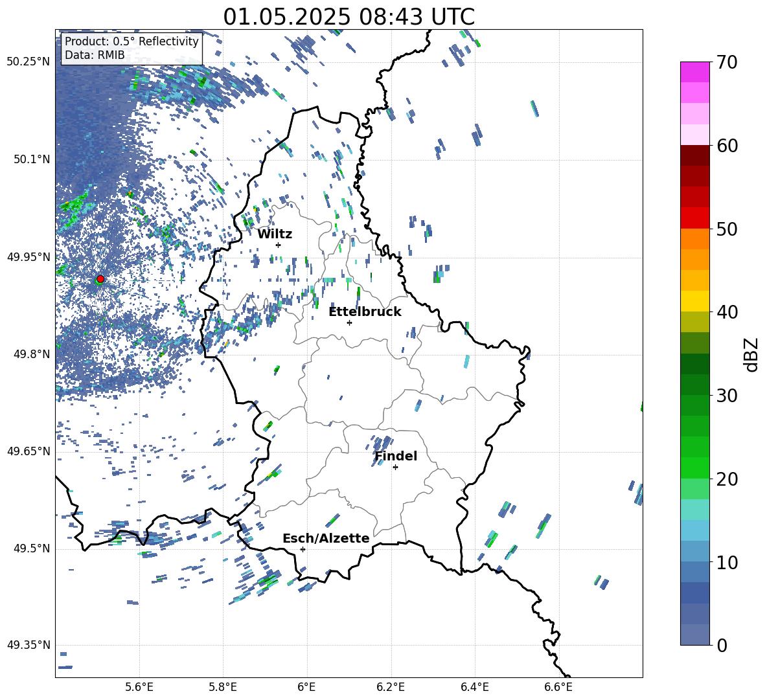Click the yellow colorbar segment above 40
The image size is (767, 700).
point(694,301)
